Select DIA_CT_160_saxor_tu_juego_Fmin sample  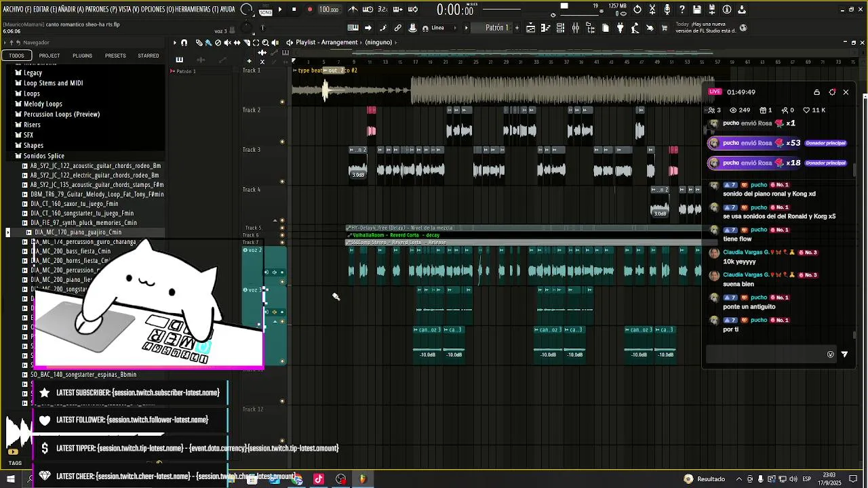tap(74, 203)
